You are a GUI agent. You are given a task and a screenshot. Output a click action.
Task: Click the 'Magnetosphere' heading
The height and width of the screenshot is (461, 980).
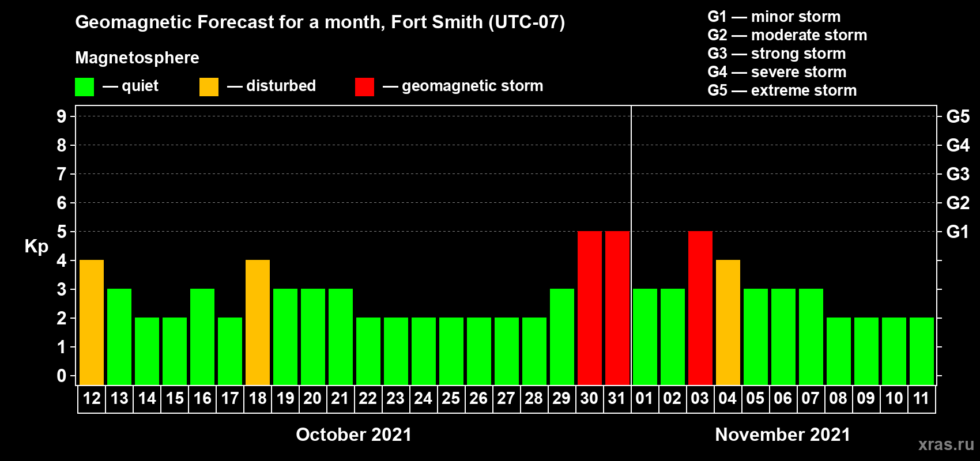point(137,58)
